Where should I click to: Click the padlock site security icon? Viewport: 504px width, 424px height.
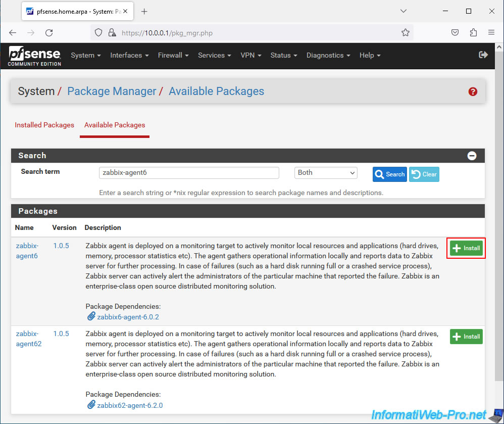click(112, 33)
